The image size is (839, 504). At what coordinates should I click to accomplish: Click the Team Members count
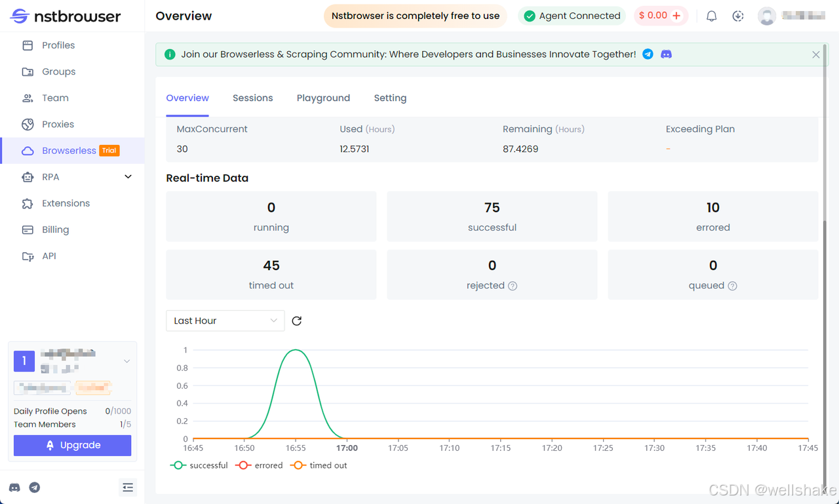(x=125, y=424)
